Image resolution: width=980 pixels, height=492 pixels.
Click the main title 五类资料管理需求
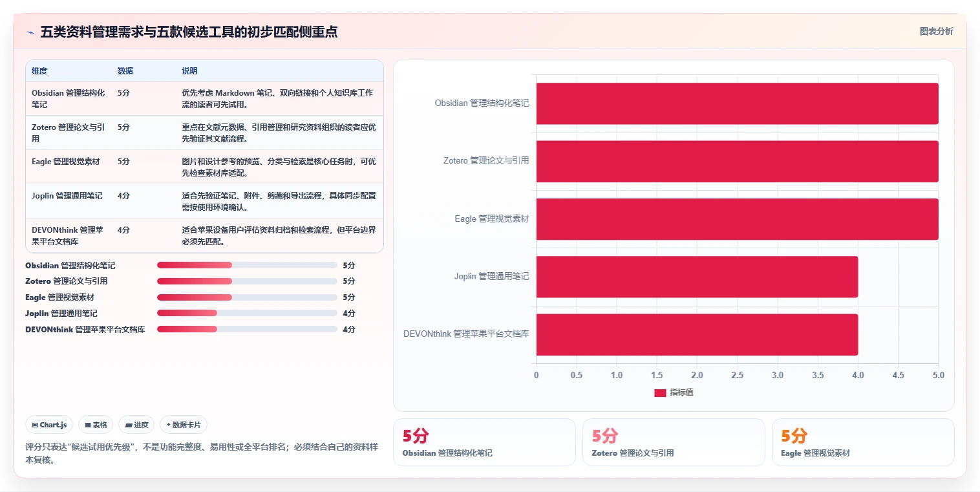pos(189,32)
